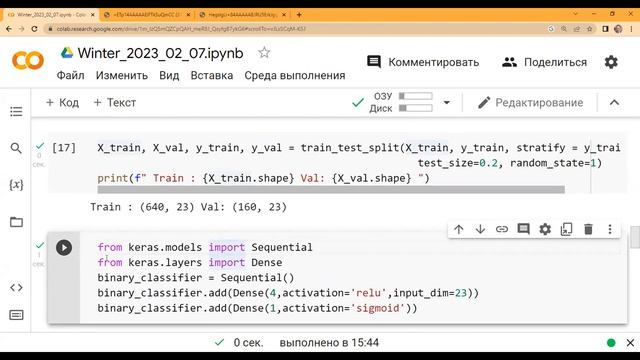Open the Файл menu
640x360 pixels.
click(x=71, y=76)
